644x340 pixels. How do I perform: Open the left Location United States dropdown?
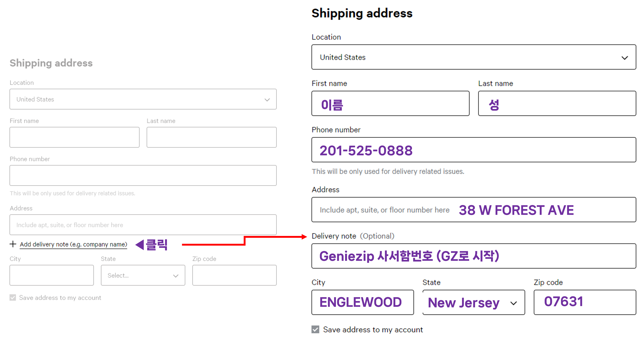pyautogui.click(x=143, y=99)
